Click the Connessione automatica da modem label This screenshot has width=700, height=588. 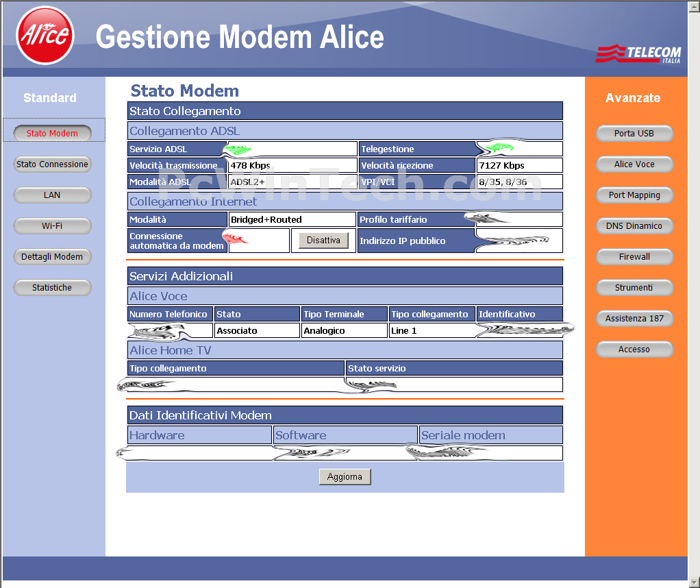coord(177,241)
